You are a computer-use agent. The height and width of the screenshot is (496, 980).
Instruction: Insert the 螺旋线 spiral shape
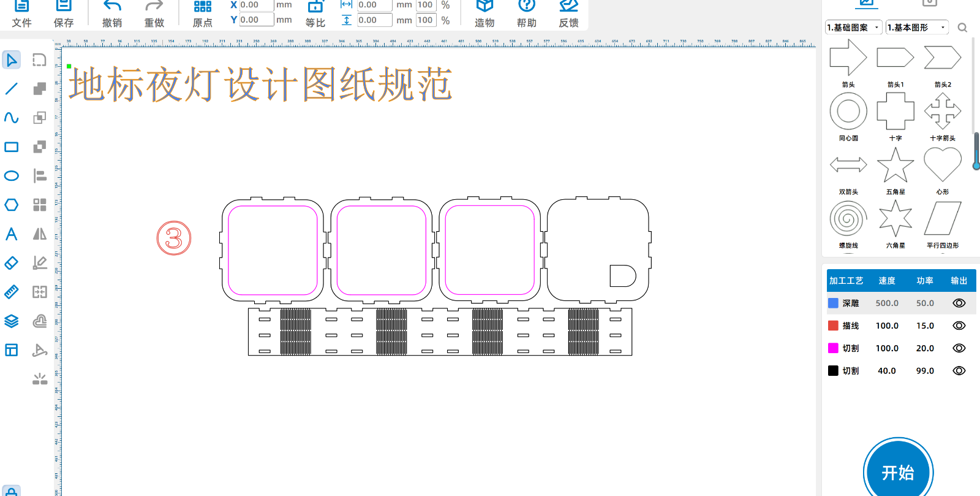848,218
